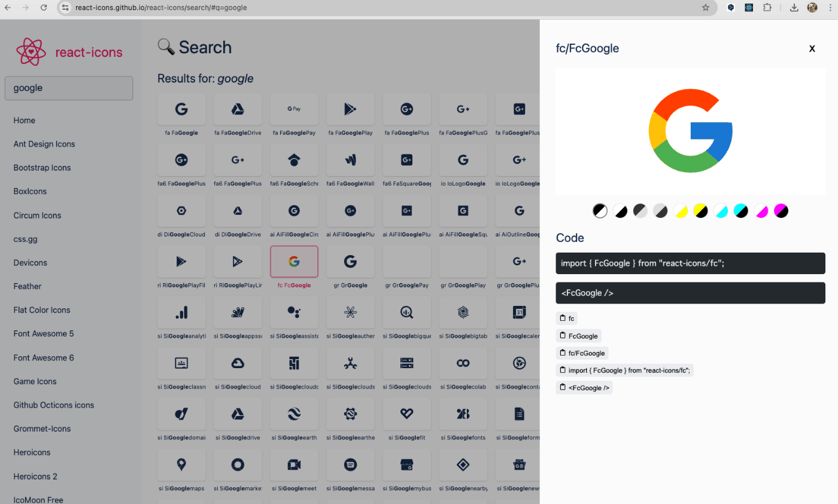Go to Home in sidebar
This screenshot has height=504, width=838.
(x=25, y=120)
